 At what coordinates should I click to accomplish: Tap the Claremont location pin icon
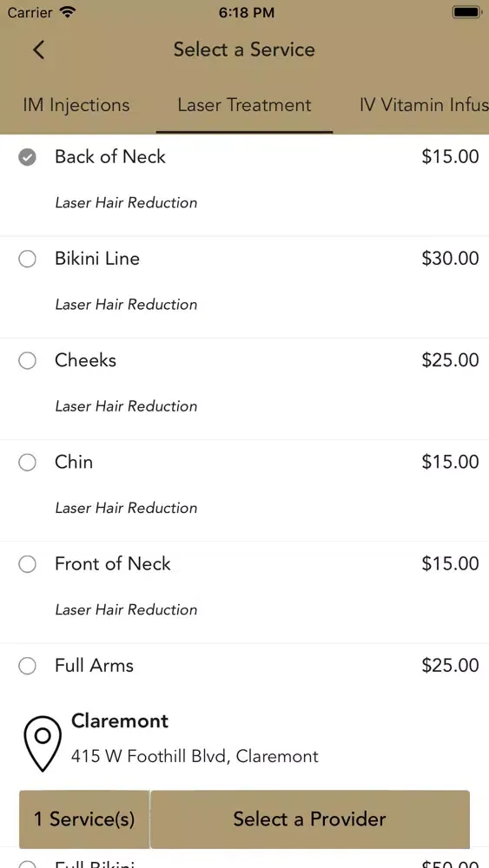tap(43, 742)
